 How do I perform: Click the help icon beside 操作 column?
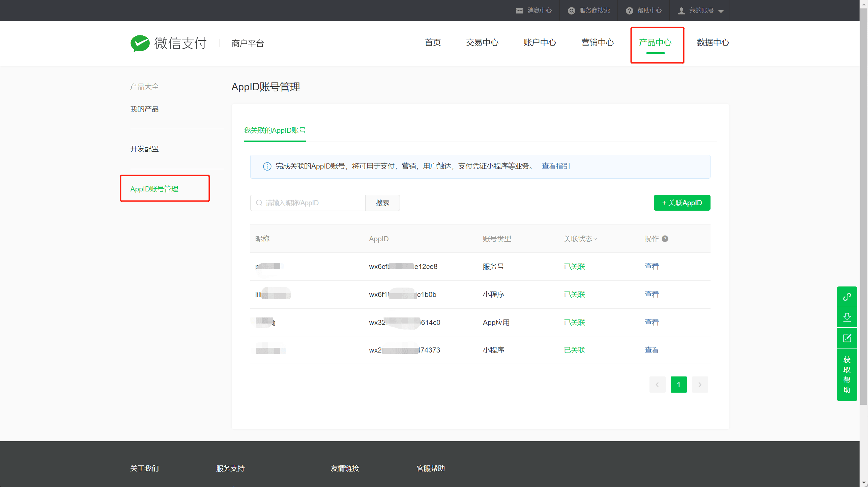coord(665,239)
